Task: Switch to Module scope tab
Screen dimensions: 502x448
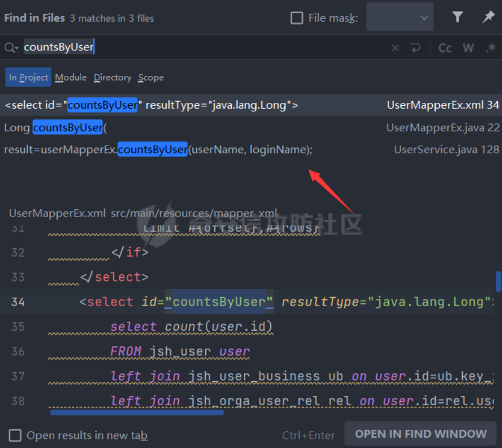Action: (71, 78)
